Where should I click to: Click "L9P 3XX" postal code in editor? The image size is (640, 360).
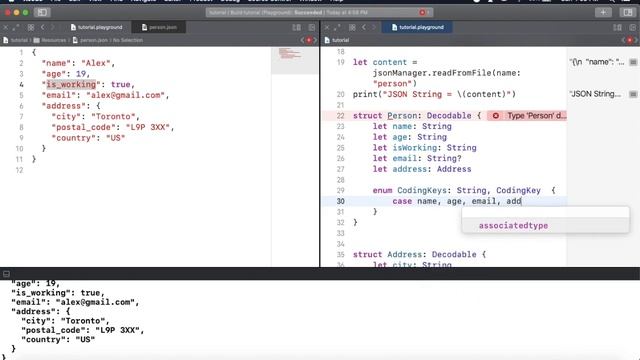coord(148,127)
